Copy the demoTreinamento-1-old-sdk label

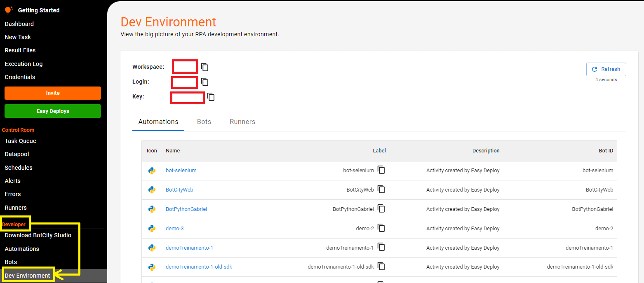pyautogui.click(x=381, y=267)
